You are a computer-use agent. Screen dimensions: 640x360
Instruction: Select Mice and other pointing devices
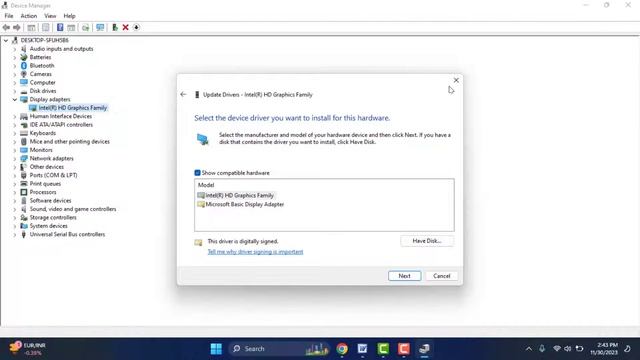point(69,142)
